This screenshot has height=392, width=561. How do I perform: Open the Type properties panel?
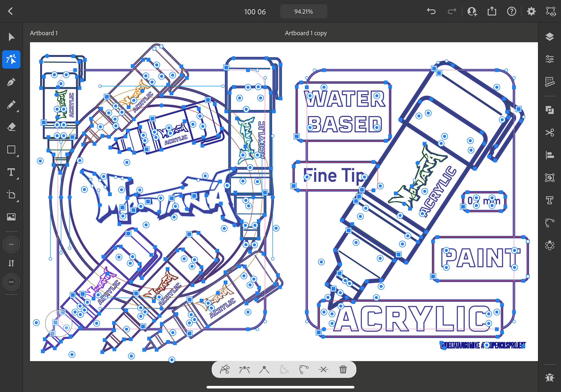(x=550, y=200)
